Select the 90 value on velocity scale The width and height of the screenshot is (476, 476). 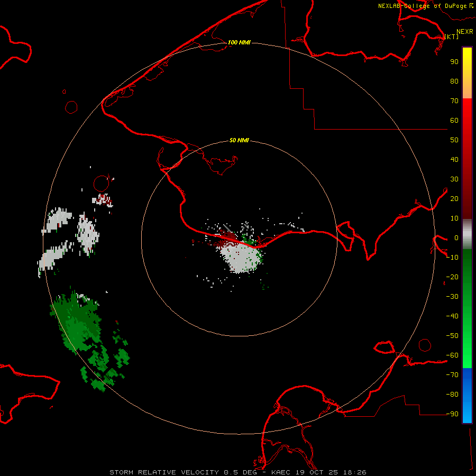454,62
